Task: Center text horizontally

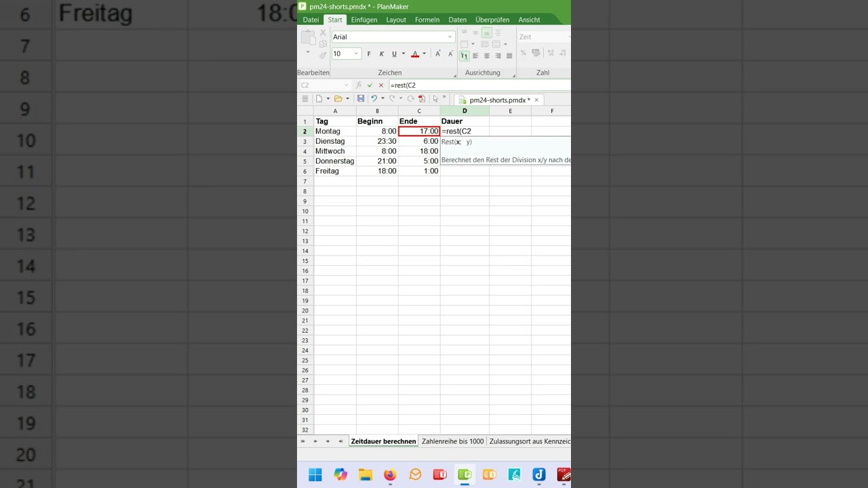Action: 487,56
